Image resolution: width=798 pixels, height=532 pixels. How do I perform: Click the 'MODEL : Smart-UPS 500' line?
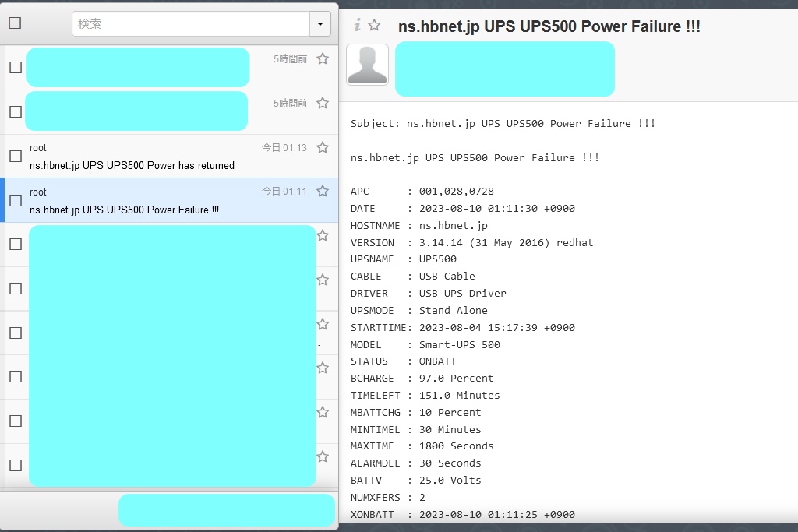coord(425,345)
